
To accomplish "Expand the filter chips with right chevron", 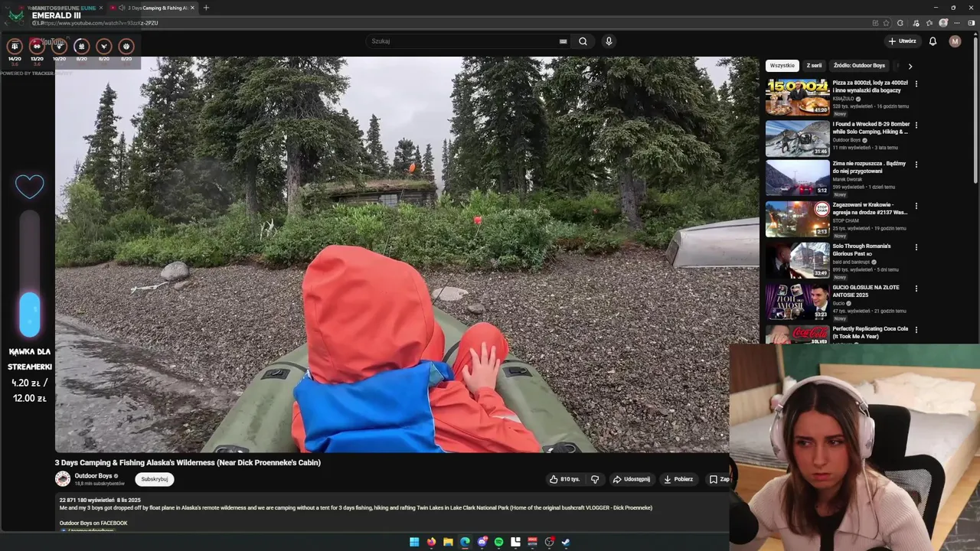I will [x=910, y=66].
